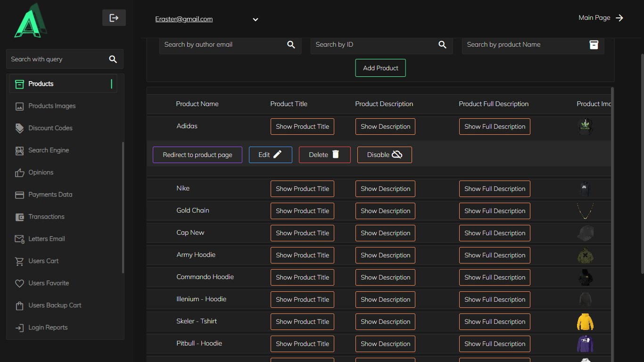This screenshot has height=362, width=644.
Task: Click the logout icon button in sidebar
Action: tap(114, 18)
